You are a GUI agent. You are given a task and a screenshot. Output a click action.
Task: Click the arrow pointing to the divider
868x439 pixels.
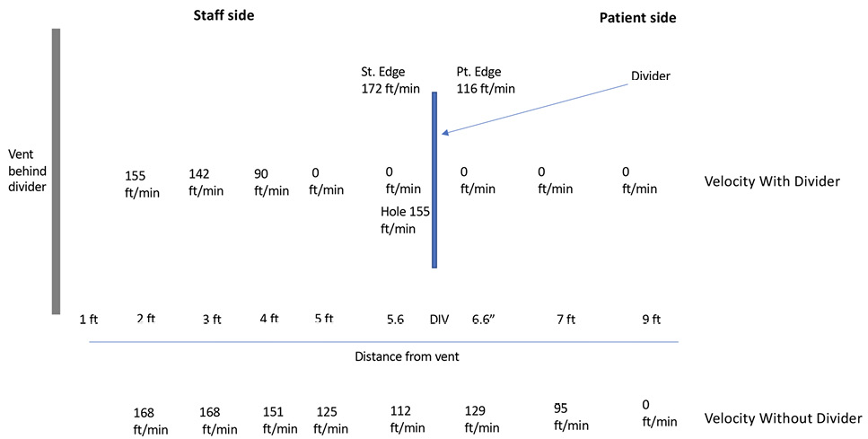coord(530,110)
